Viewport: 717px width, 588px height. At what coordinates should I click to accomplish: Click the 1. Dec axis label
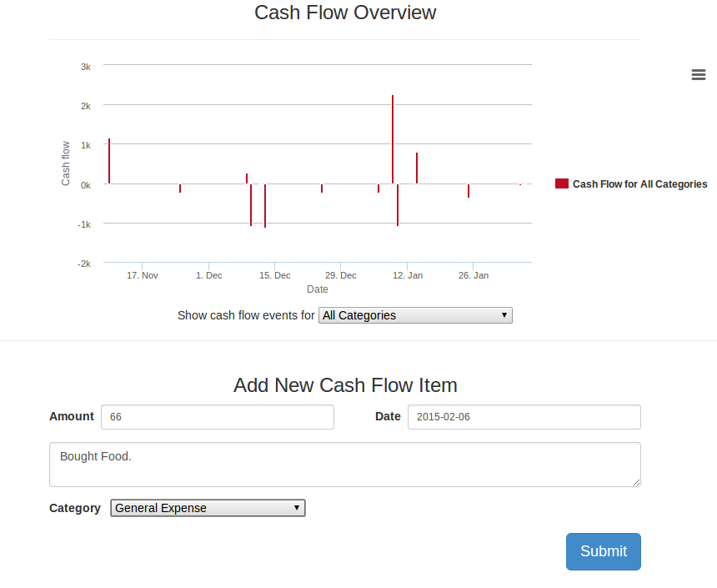(209, 275)
